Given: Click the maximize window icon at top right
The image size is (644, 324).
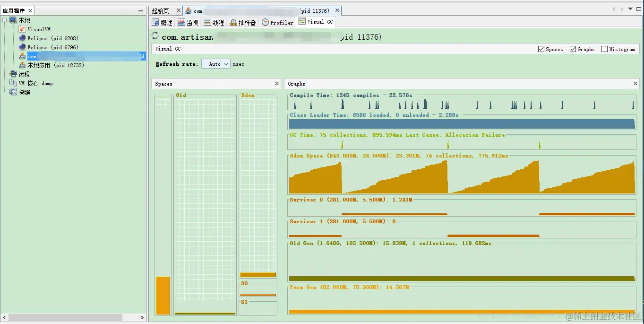Looking at the screenshot, I should pyautogui.click(x=638, y=9).
